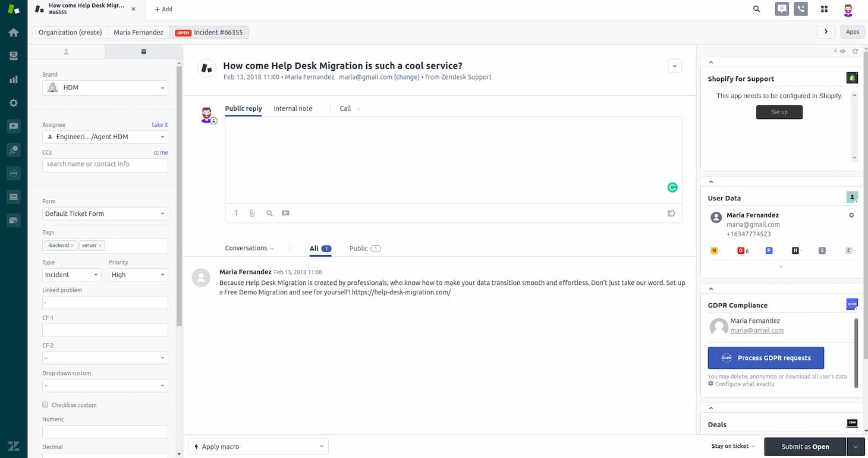Click the Shopify app icon
The height and width of the screenshot is (458, 868).
(852, 78)
